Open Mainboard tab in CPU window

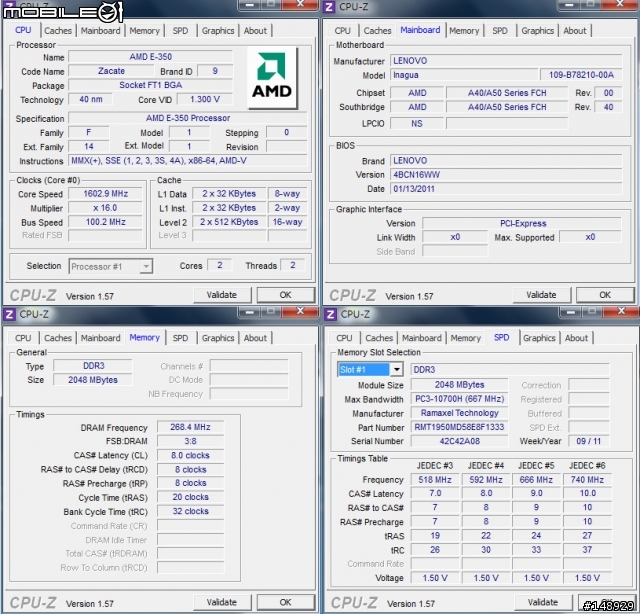point(100,31)
